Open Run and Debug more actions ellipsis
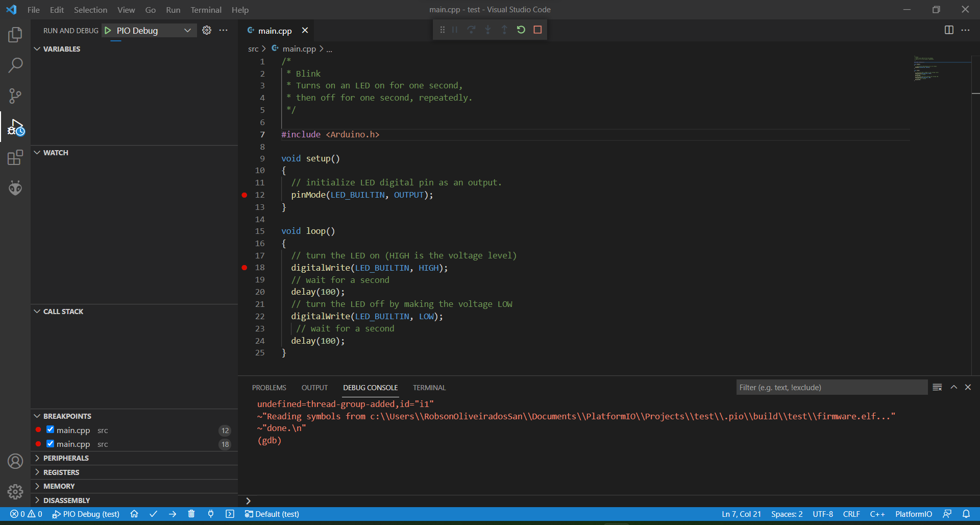The width and height of the screenshot is (980, 525). [x=224, y=30]
